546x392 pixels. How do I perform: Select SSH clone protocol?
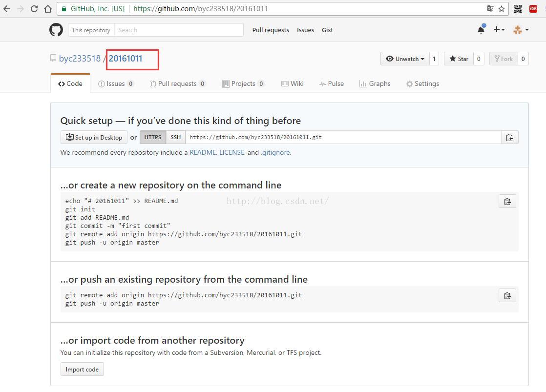pyautogui.click(x=176, y=137)
